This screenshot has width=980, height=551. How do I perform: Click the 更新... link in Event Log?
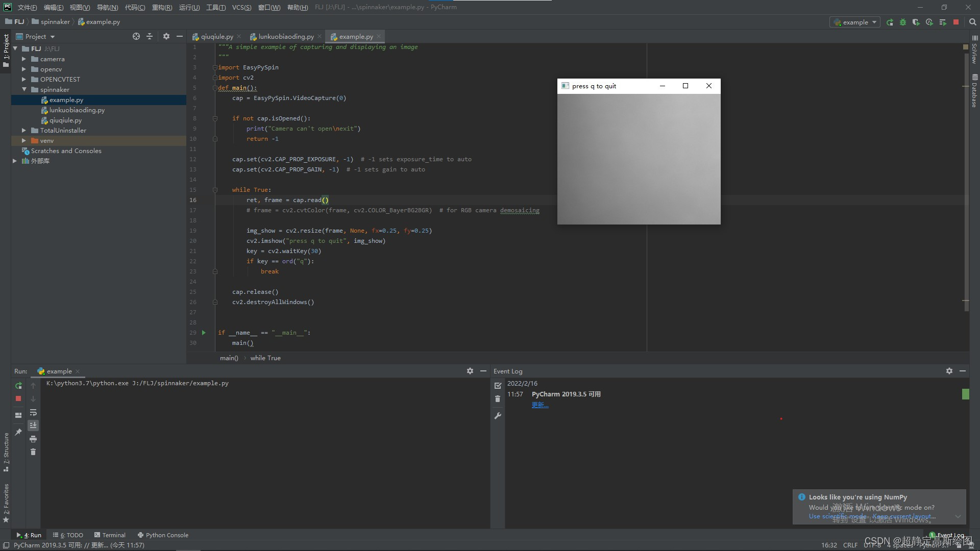click(540, 405)
